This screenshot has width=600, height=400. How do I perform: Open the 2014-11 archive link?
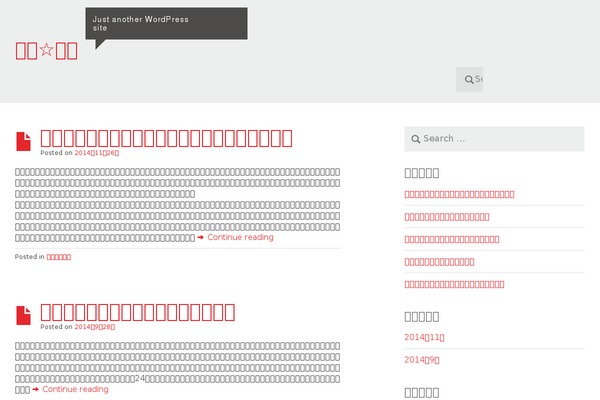tap(424, 337)
